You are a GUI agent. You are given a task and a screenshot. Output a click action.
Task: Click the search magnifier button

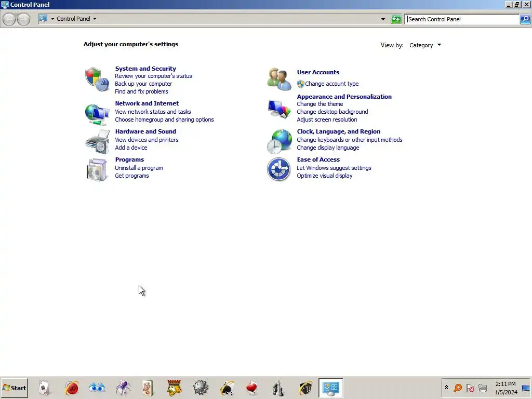coord(525,19)
